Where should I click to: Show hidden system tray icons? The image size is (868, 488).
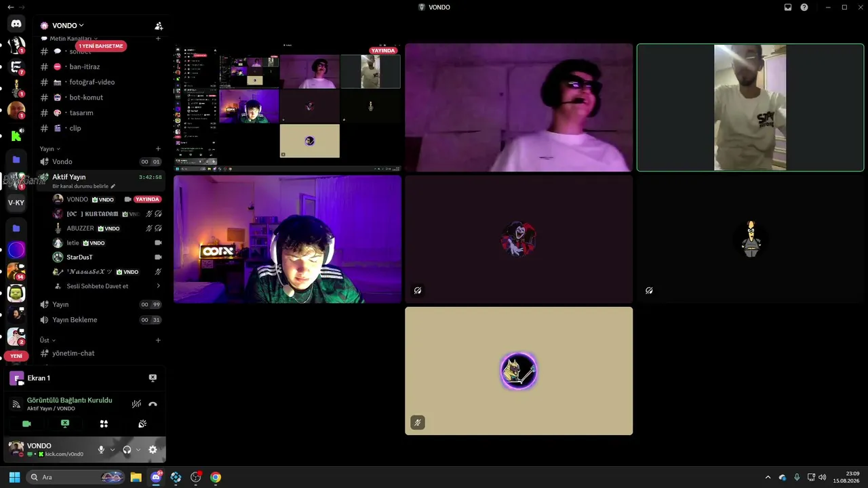pyautogui.click(x=768, y=477)
